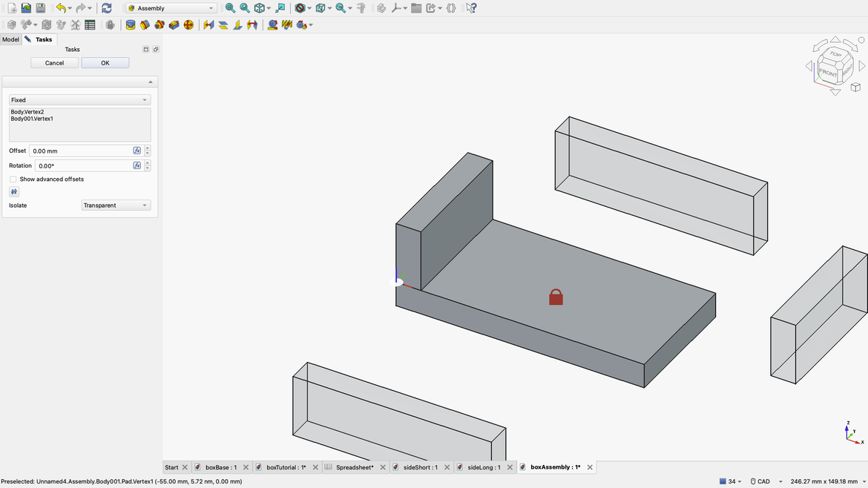
Task: Create a Distance joint
Action: tap(207, 24)
